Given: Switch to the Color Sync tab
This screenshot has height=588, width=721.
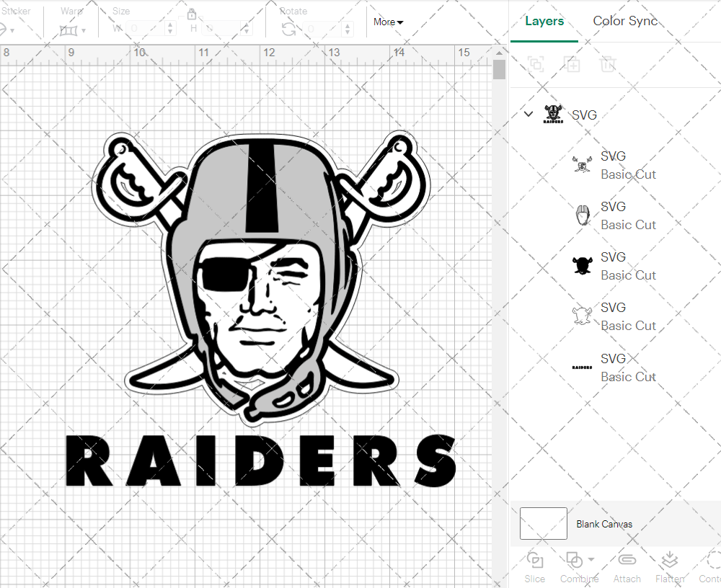Looking at the screenshot, I should click(x=625, y=21).
